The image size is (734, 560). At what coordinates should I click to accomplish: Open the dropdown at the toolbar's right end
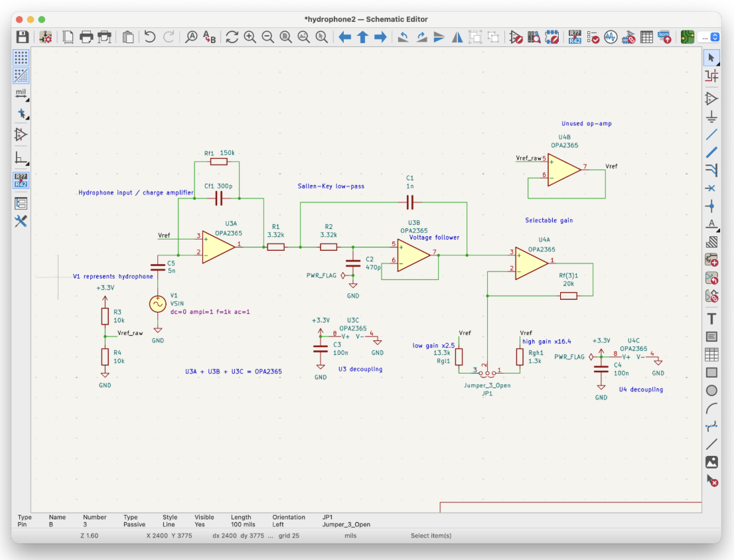click(x=708, y=37)
